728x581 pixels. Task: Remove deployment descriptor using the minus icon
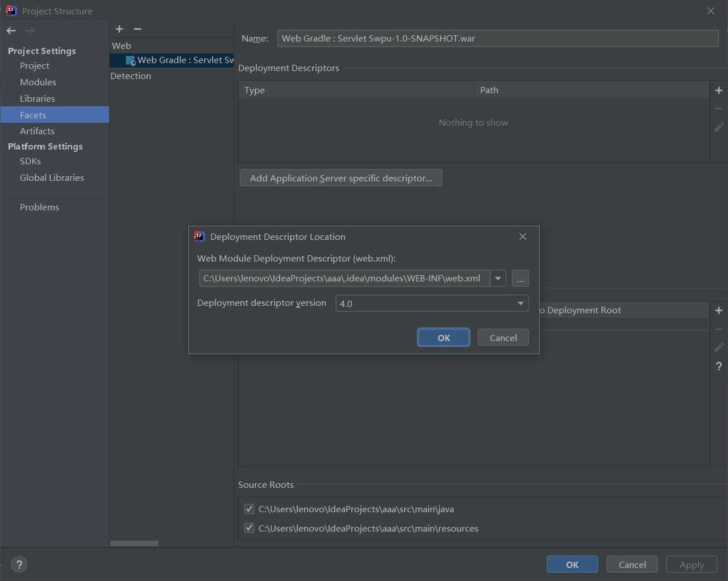pos(719,109)
